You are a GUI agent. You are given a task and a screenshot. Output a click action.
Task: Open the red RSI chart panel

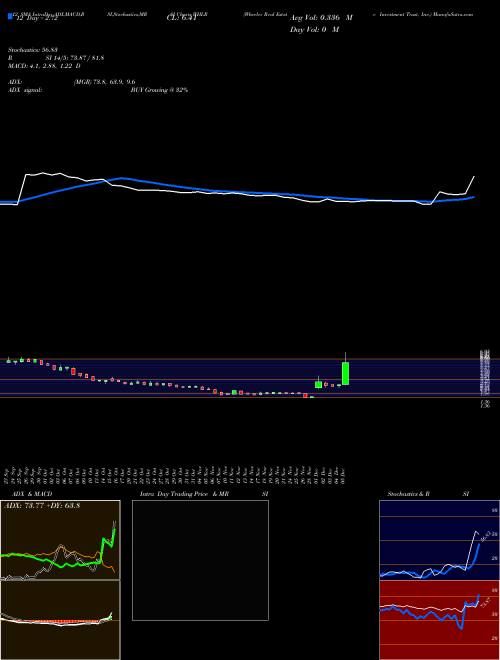pos(439,620)
